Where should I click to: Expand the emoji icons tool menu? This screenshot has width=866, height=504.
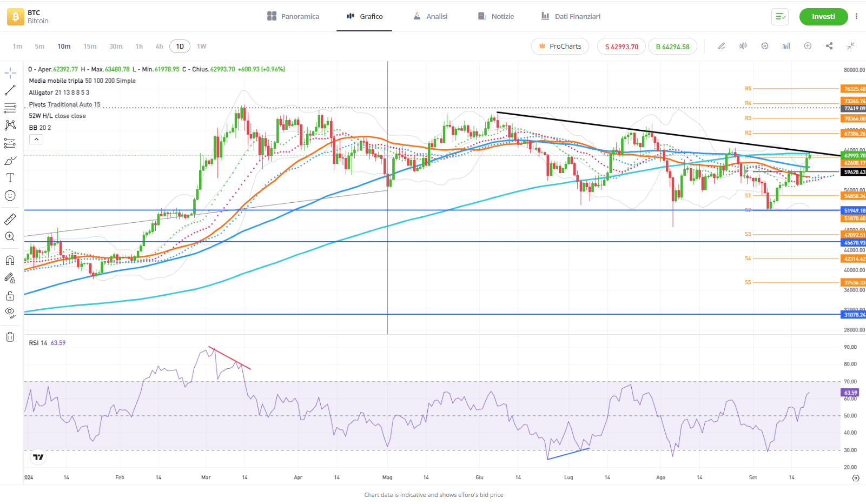coord(10,196)
